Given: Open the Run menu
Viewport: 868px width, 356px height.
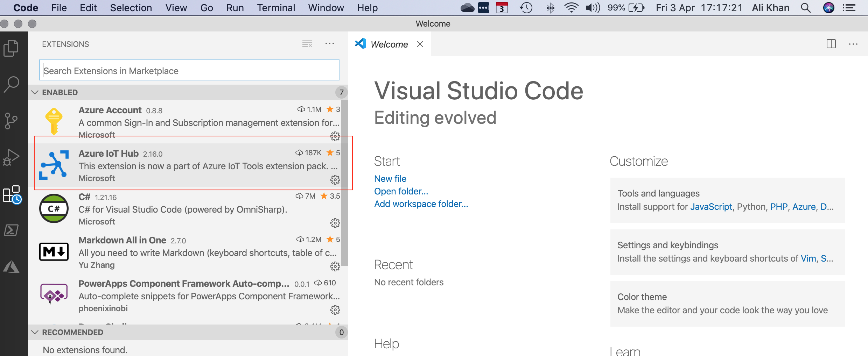Looking at the screenshot, I should coord(235,8).
